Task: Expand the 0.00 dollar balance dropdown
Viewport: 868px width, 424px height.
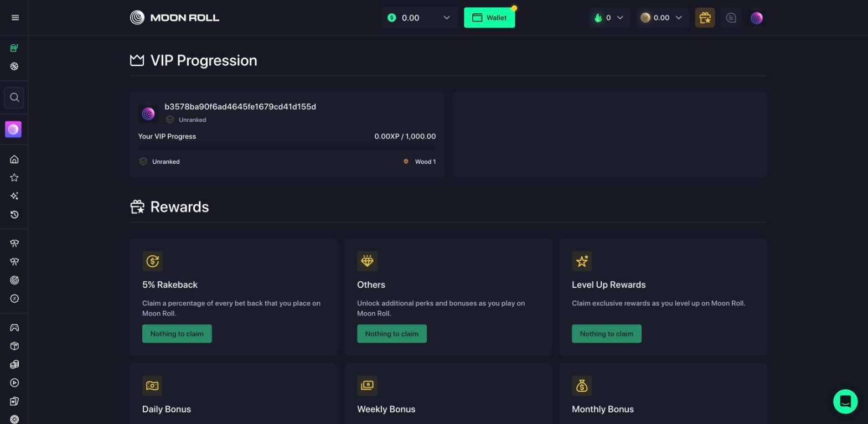Action: pos(420,18)
